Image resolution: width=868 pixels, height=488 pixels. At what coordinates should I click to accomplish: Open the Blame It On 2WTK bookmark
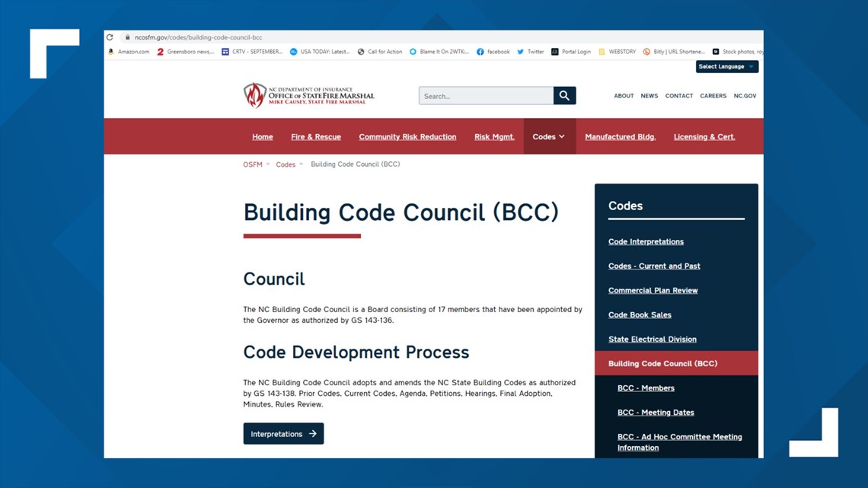click(439, 52)
